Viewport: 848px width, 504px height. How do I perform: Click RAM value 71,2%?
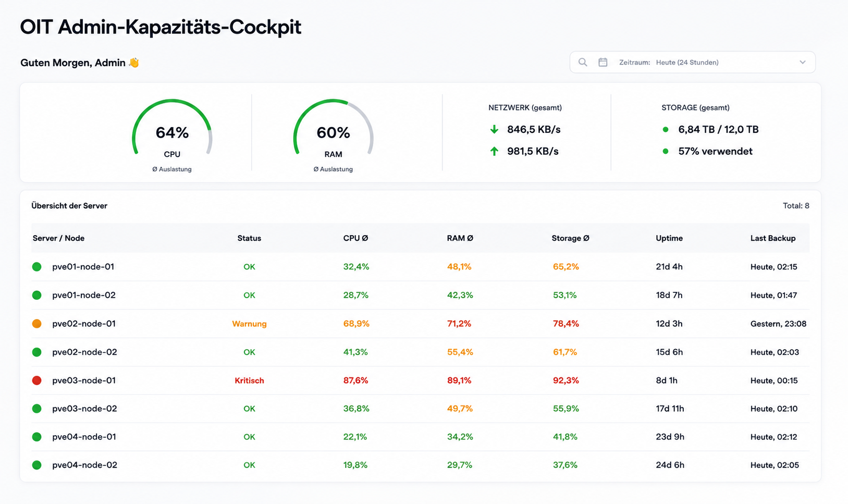pyautogui.click(x=459, y=324)
